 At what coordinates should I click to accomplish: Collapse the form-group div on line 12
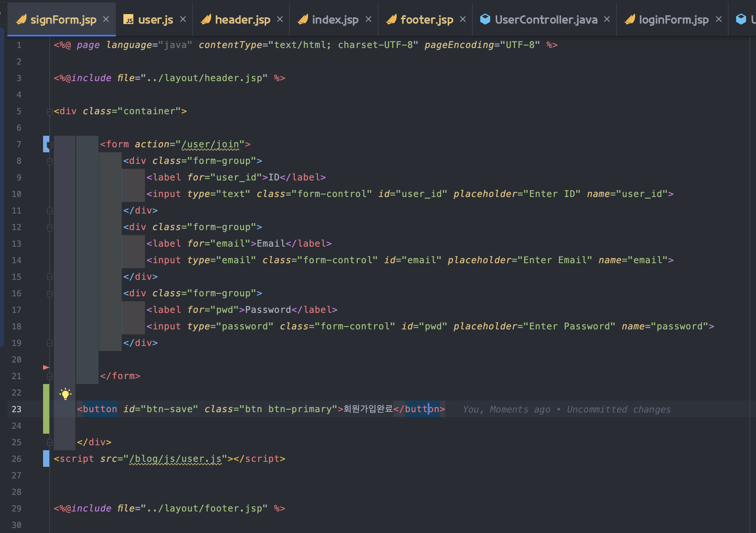[50, 228]
